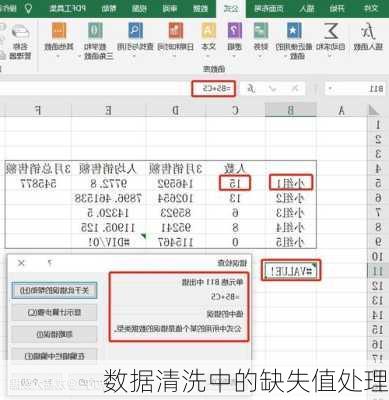Open Math & Trig (数学和三角函数) icon
The image size is (389, 400).
95,31
